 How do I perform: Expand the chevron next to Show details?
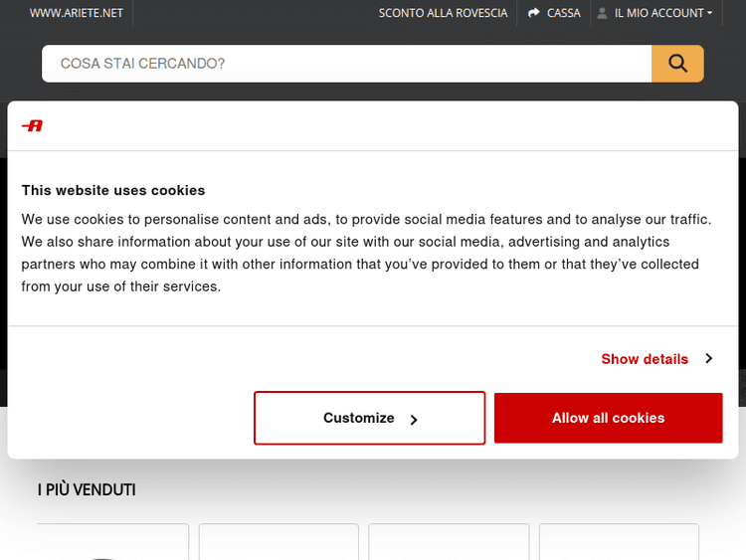click(709, 358)
